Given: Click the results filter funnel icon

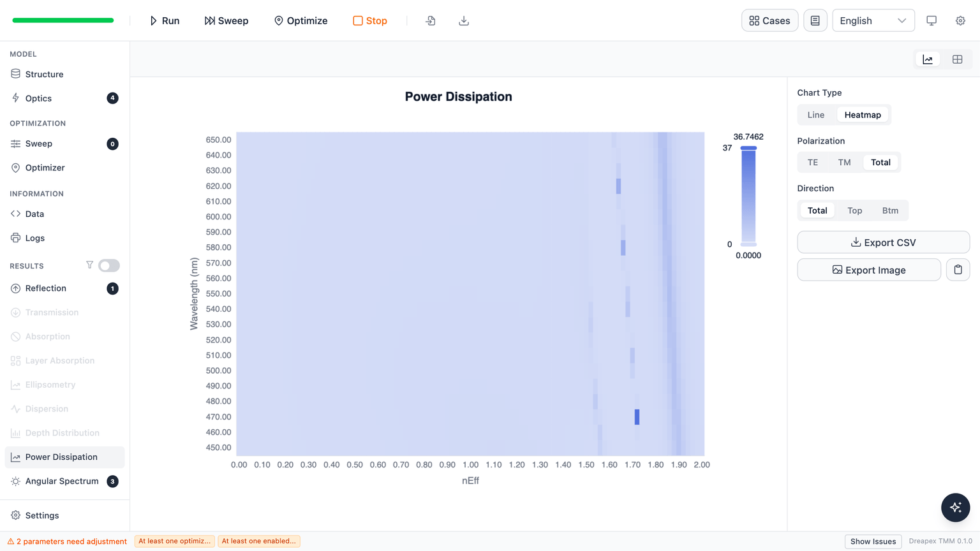Looking at the screenshot, I should click(89, 265).
